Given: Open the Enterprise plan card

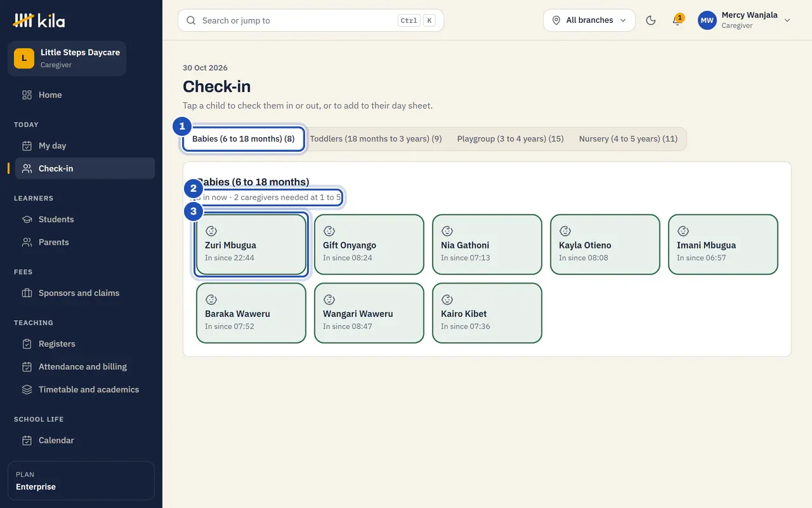Looking at the screenshot, I should 81,481.
